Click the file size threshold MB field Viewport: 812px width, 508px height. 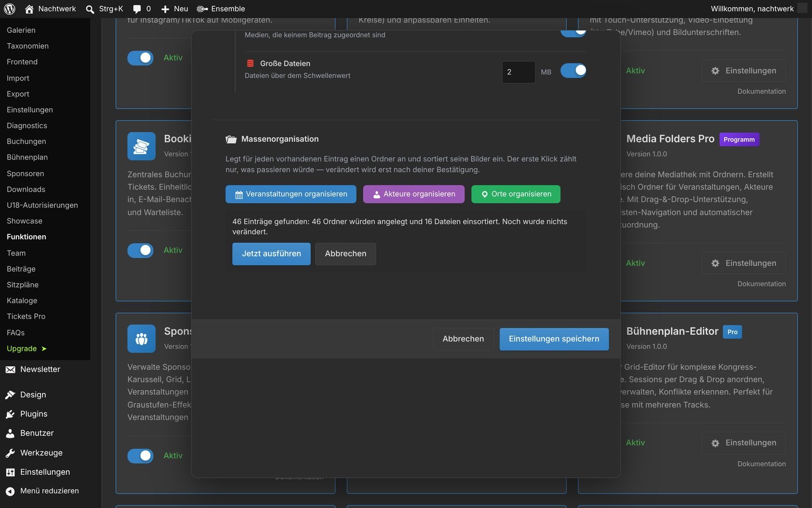tap(519, 72)
